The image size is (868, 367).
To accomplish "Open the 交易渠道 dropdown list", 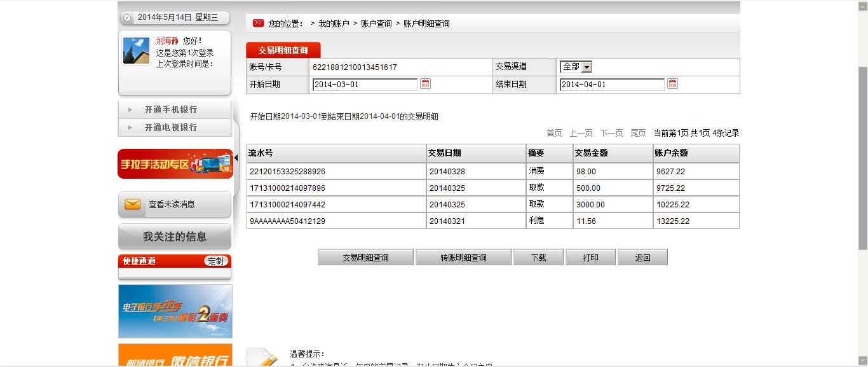I will coord(586,67).
